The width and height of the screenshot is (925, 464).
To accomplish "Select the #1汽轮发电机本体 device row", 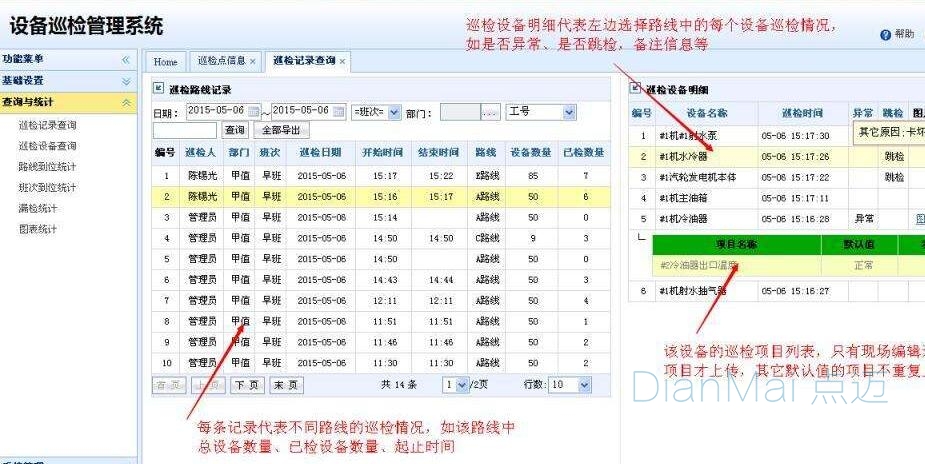I will (776, 177).
